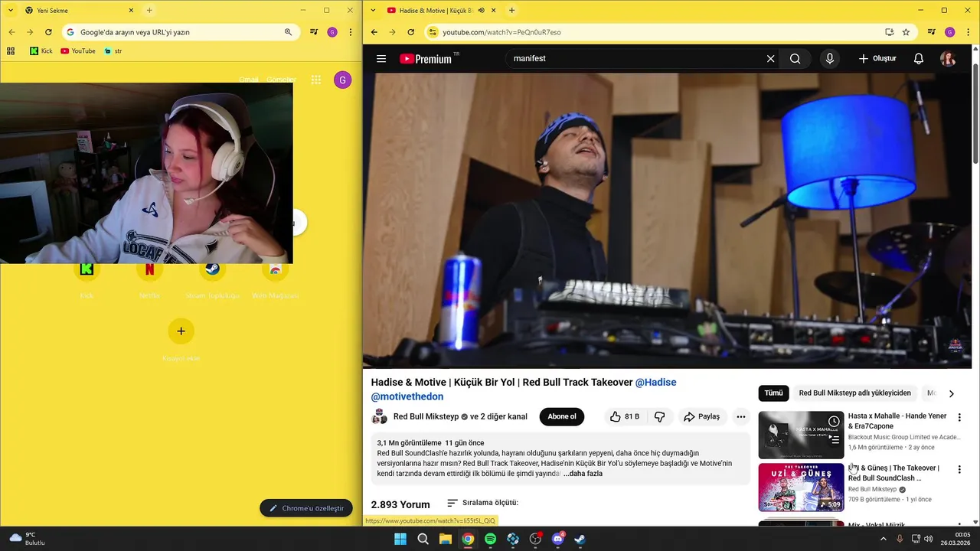Open options menu for Uzi & Güneş video
Image resolution: width=980 pixels, height=551 pixels.
click(959, 469)
